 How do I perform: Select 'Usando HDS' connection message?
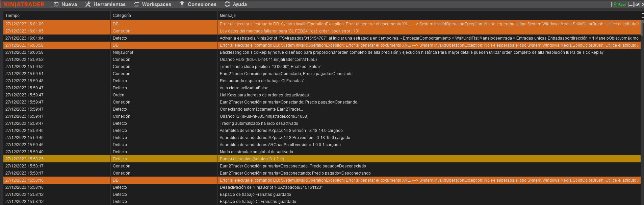pos(268,60)
